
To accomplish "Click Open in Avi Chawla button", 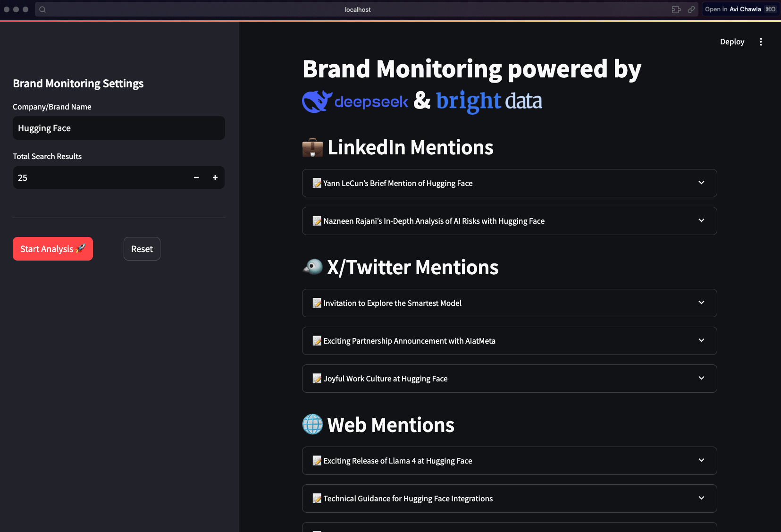I will click(x=740, y=9).
